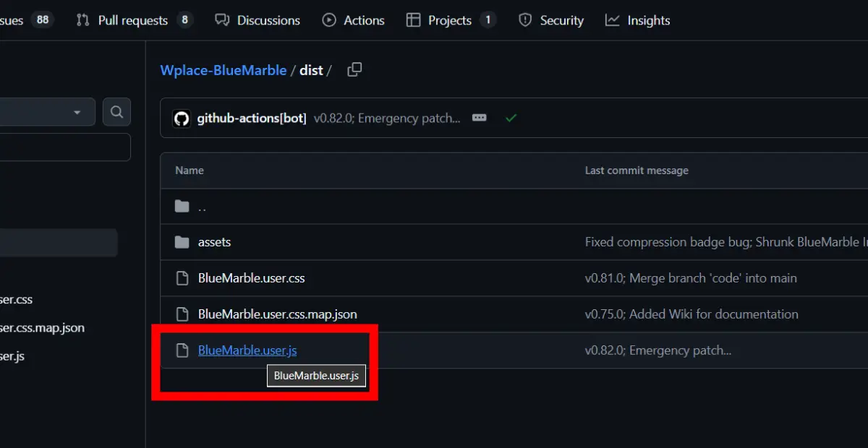The width and height of the screenshot is (868, 448).
Task: Go to the Actions tab
Action: 354,20
